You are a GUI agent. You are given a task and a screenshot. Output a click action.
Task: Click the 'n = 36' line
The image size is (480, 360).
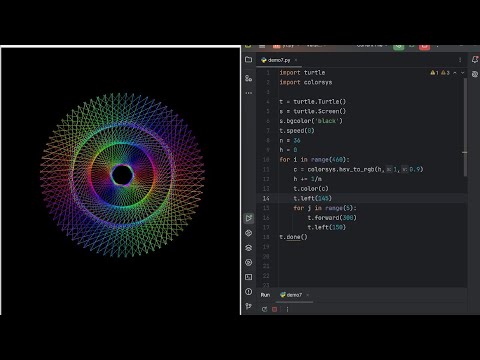(x=290, y=140)
